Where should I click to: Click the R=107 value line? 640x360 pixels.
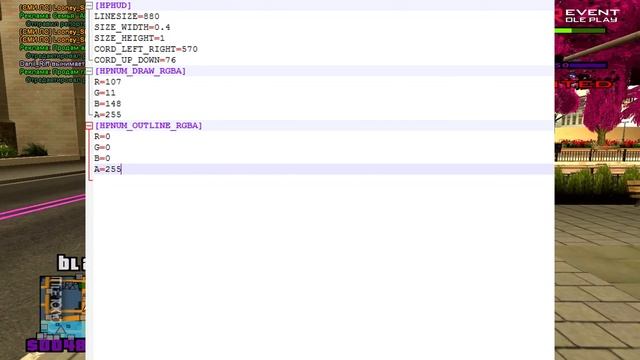click(x=108, y=82)
